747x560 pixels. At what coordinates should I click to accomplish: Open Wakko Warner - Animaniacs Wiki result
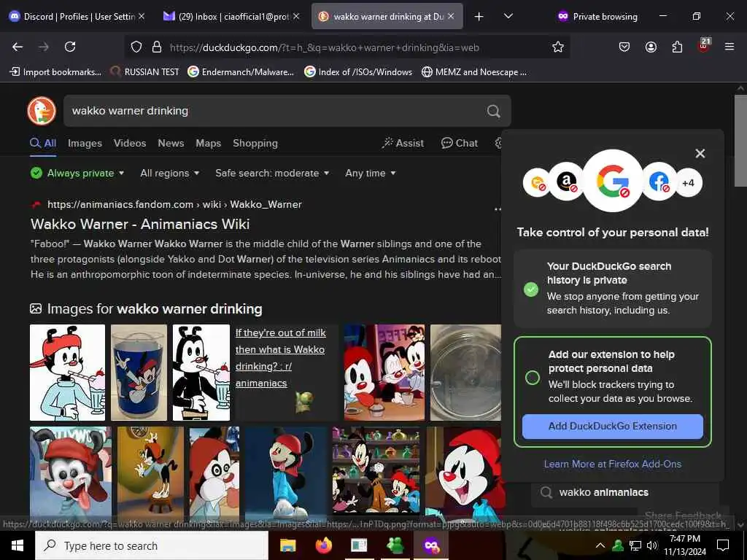coord(140,224)
